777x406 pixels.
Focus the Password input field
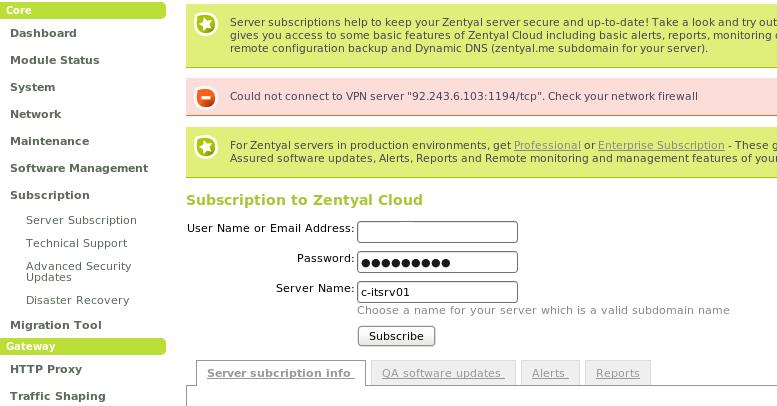437,262
